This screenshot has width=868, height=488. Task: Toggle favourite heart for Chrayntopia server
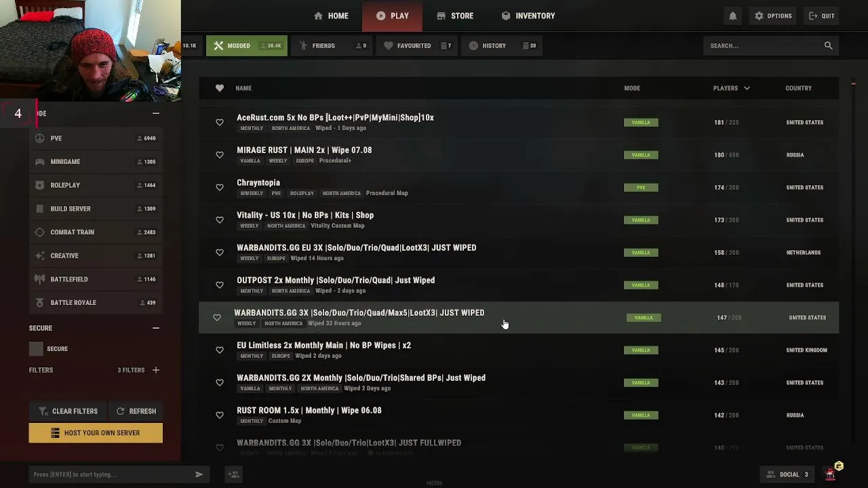coord(220,188)
